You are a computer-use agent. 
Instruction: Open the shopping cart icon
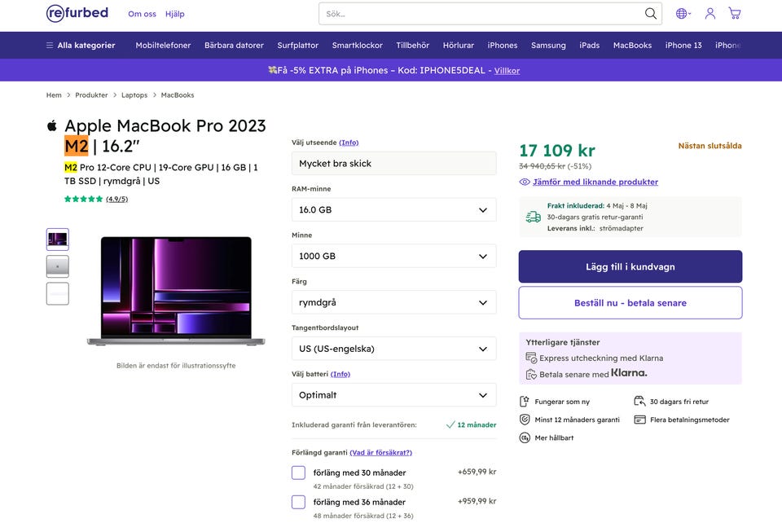click(x=735, y=14)
